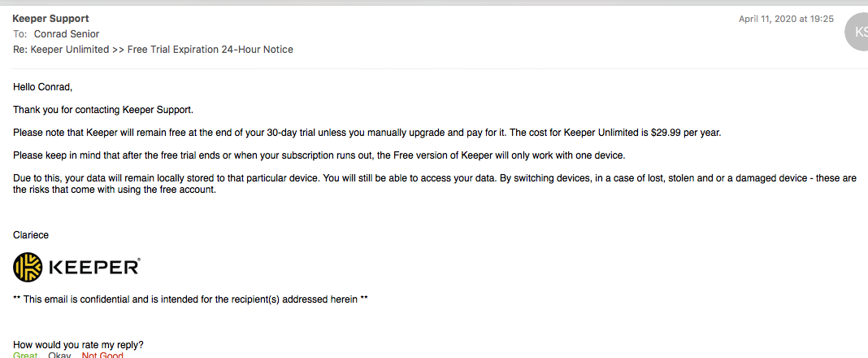Screen dimensions: 868x358
Task: Click the KS sender avatar circle
Action: coord(857,32)
